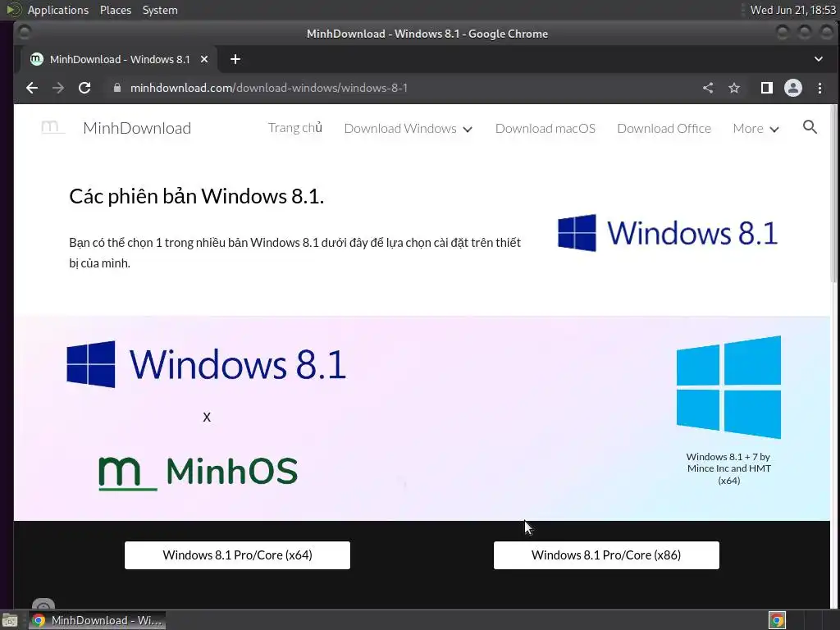
Task: Expand the tab search chevron
Action: (818, 59)
